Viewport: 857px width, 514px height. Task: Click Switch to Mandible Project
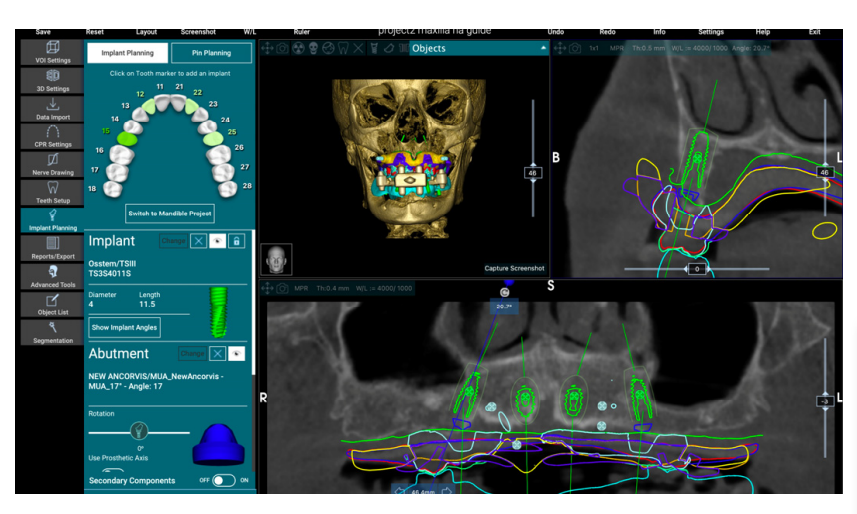coord(169,213)
